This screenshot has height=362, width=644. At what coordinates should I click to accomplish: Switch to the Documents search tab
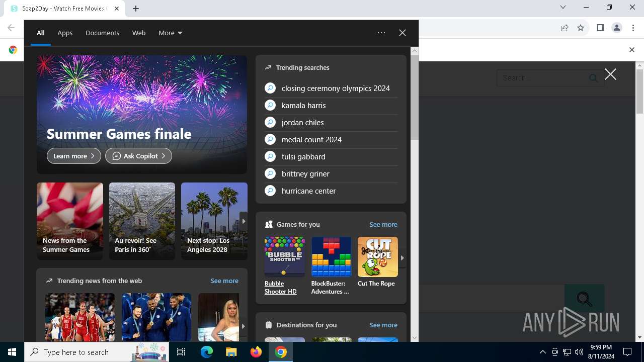(102, 33)
